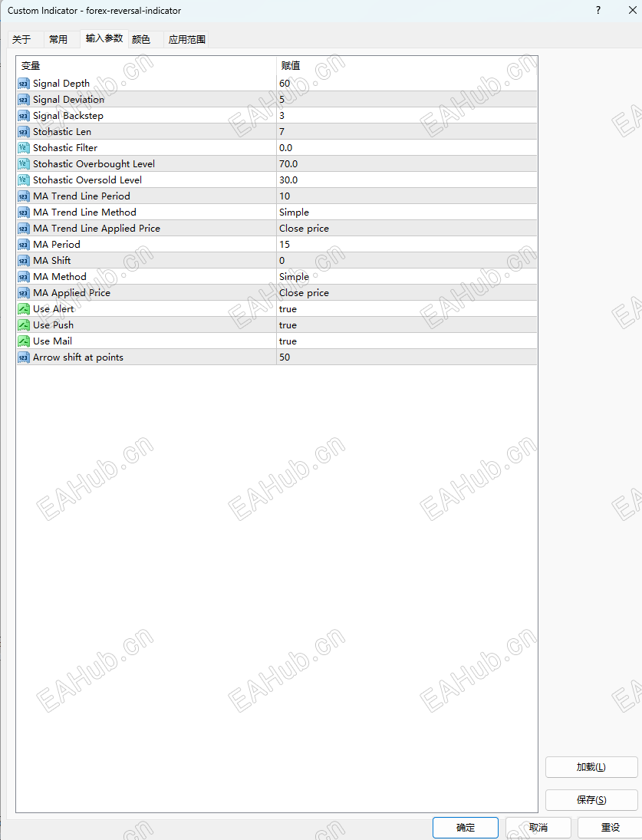Open MA Trend Line Method Simple value
The height and width of the screenshot is (840, 642).
(407, 212)
